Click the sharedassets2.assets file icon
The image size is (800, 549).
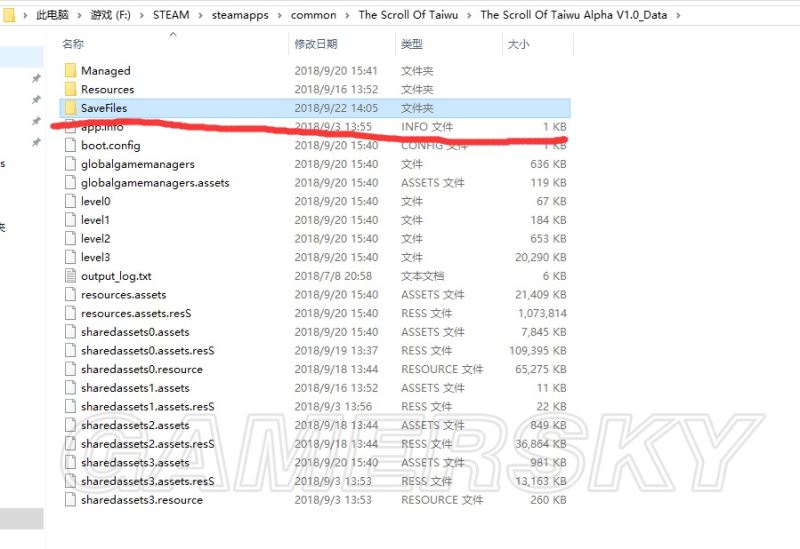[x=70, y=425]
